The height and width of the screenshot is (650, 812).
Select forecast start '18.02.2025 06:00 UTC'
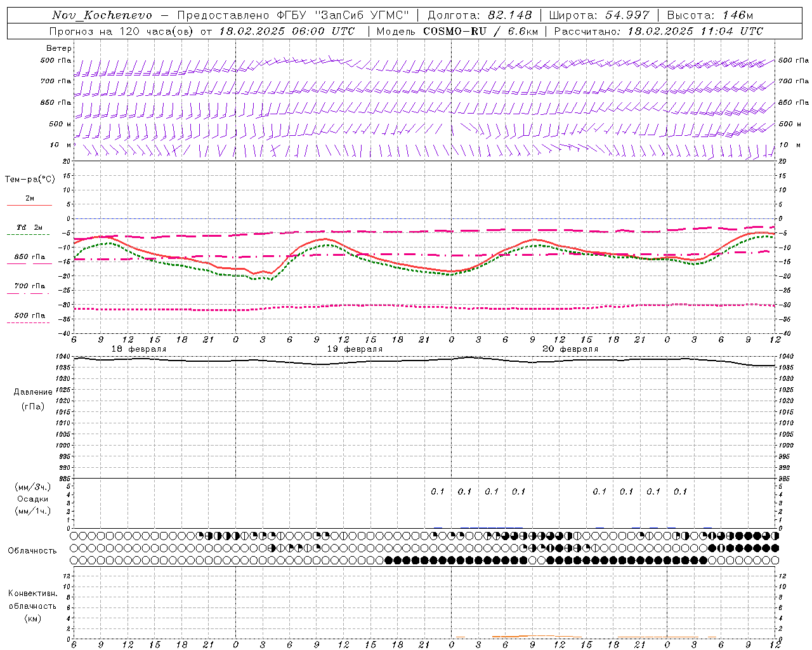pos(287,31)
